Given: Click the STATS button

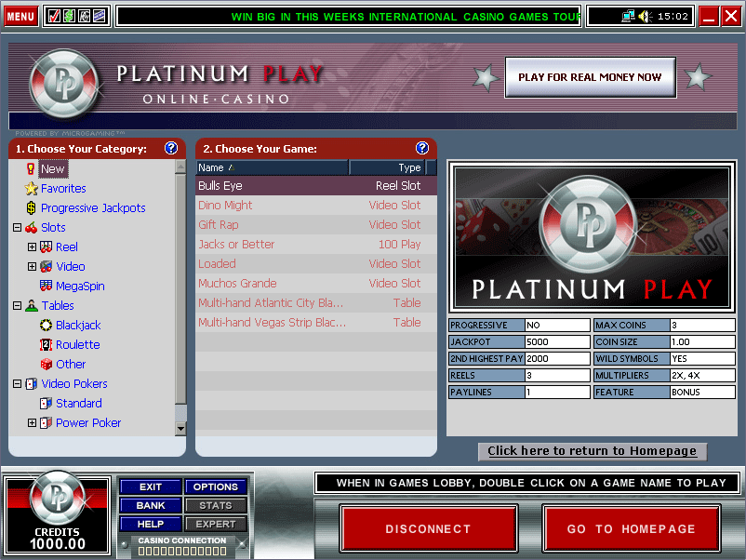Looking at the screenshot, I should [216, 505].
